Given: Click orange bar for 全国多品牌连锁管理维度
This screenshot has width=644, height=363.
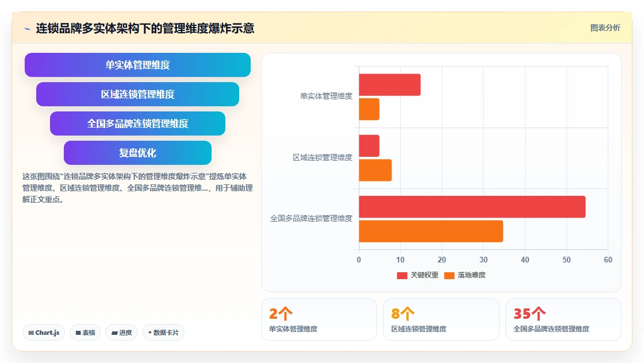Looking at the screenshot, I should pos(431,231).
